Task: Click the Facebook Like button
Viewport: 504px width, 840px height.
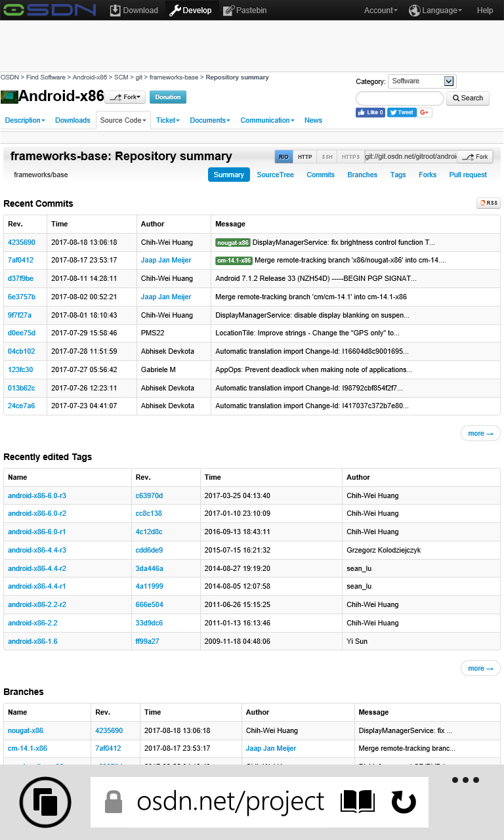Action: click(370, 112)
